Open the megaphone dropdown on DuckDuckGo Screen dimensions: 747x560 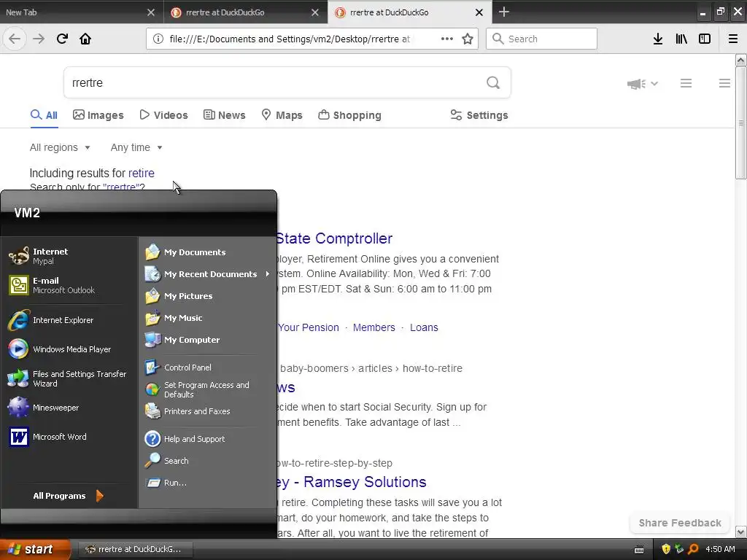(642, 84)
